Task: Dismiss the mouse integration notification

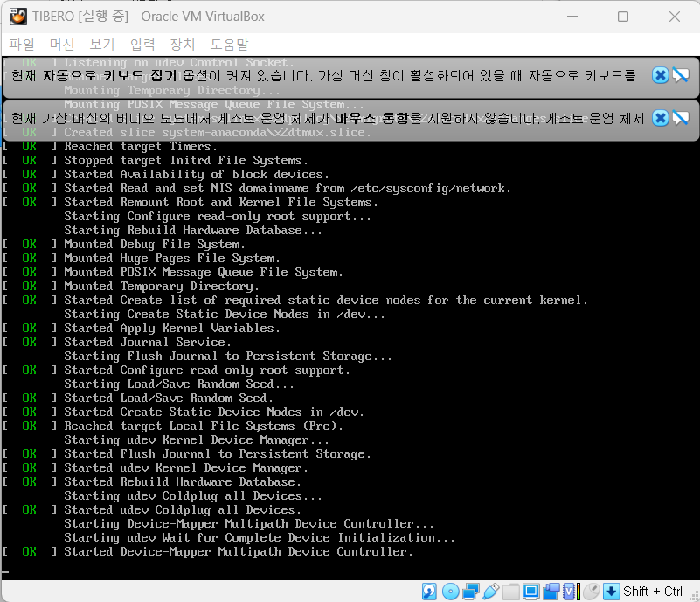Action: (x=661, y=118)
